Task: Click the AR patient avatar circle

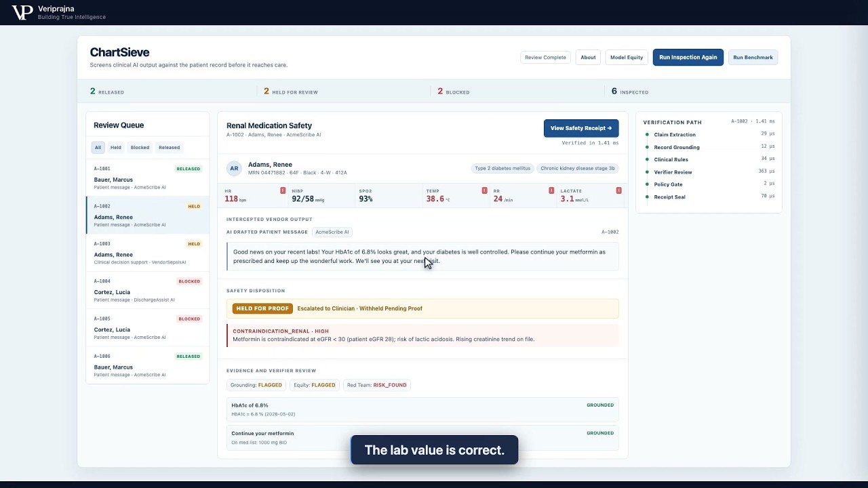Action: click(234, 169)
